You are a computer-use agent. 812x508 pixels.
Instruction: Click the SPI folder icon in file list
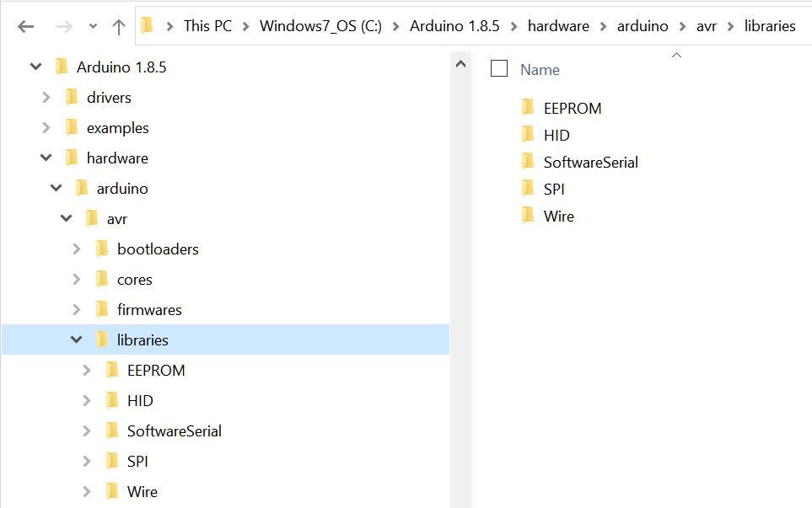[x=529, y=189]
